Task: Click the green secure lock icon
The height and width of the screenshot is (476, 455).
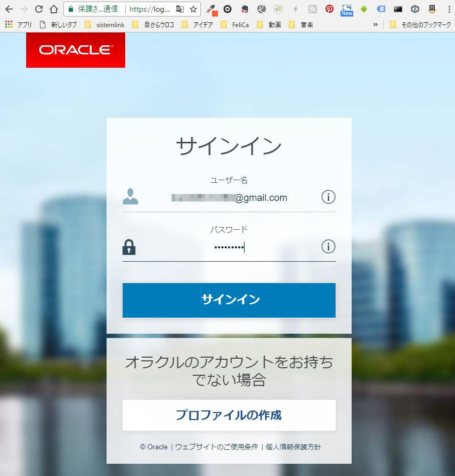Action: pyautogui.click(x=71, y=9)
